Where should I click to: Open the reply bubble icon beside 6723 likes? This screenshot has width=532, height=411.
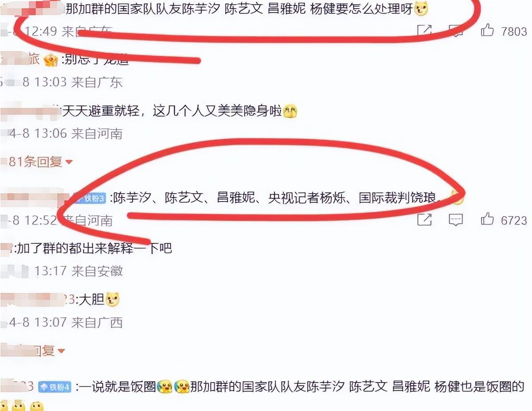456,220
